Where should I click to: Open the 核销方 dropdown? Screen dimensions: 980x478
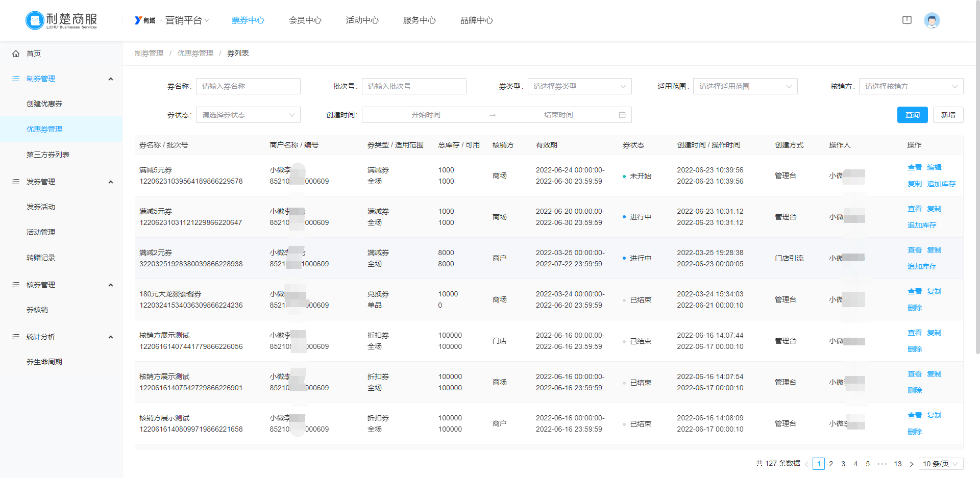911,86
